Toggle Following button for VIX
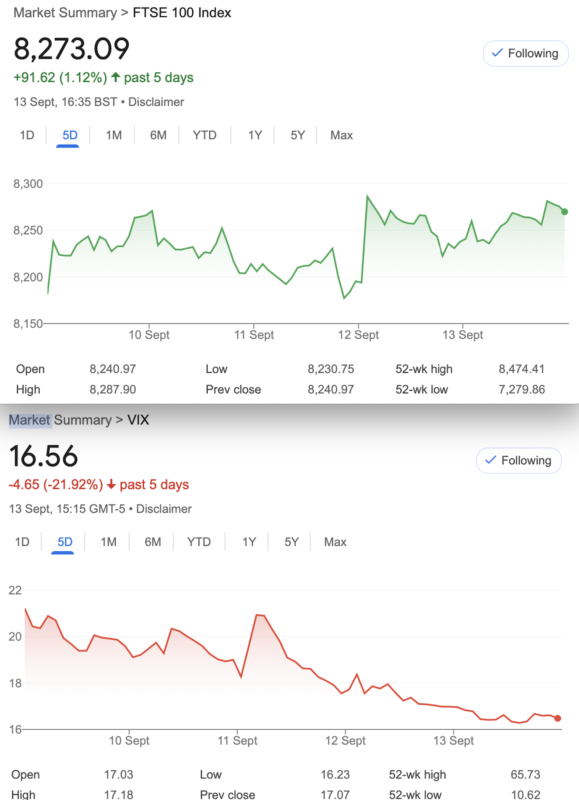Image resolution: width=579 pixels, height=800 pixels. pos(519,460)
